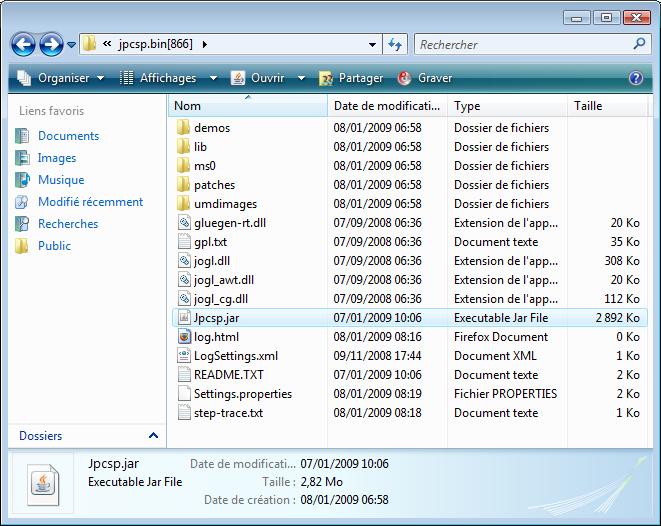Click the Graver burn button

tap(425, 78)
